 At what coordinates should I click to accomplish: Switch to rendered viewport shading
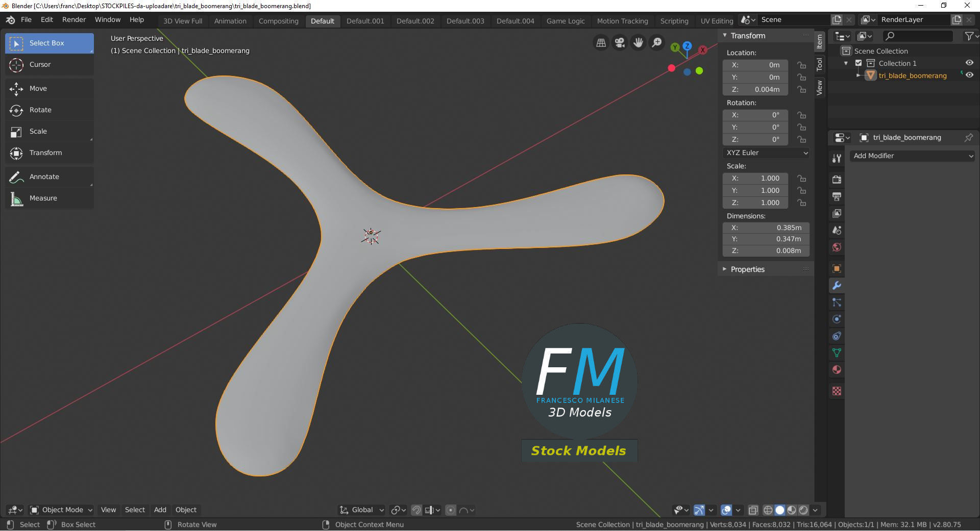[x=803, y=510]
